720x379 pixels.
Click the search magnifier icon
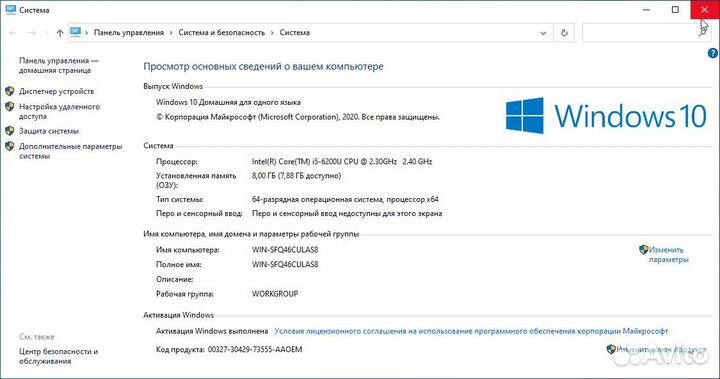tap(703, 32)
